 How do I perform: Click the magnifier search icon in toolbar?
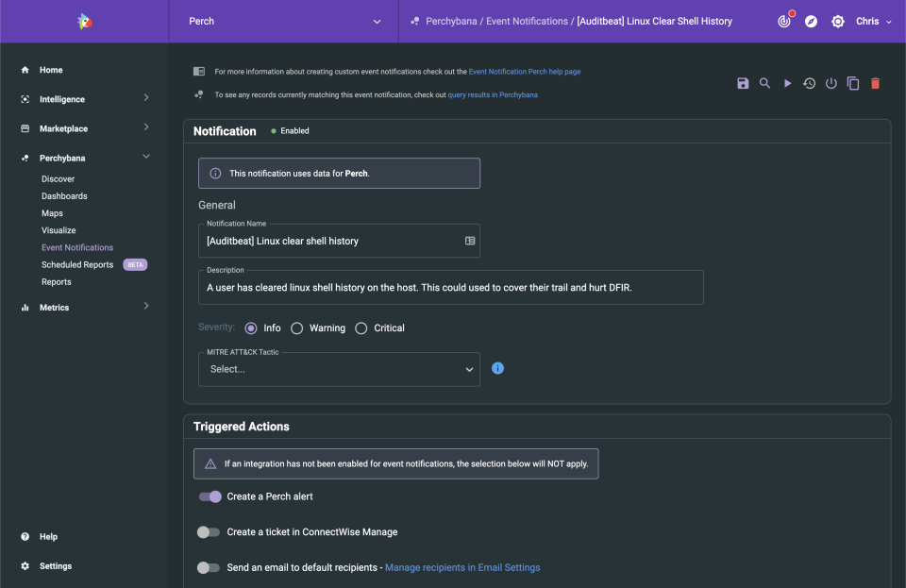tap(765, 83)
